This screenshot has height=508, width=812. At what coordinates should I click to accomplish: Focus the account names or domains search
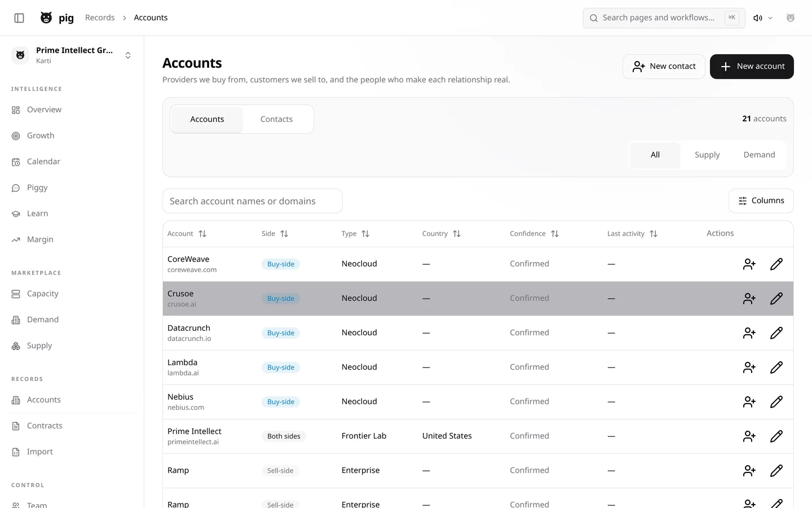253,201
